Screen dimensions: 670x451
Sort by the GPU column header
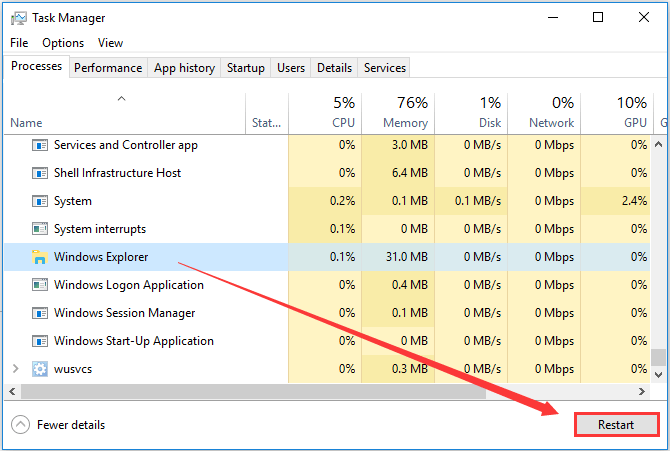point(617,114)
